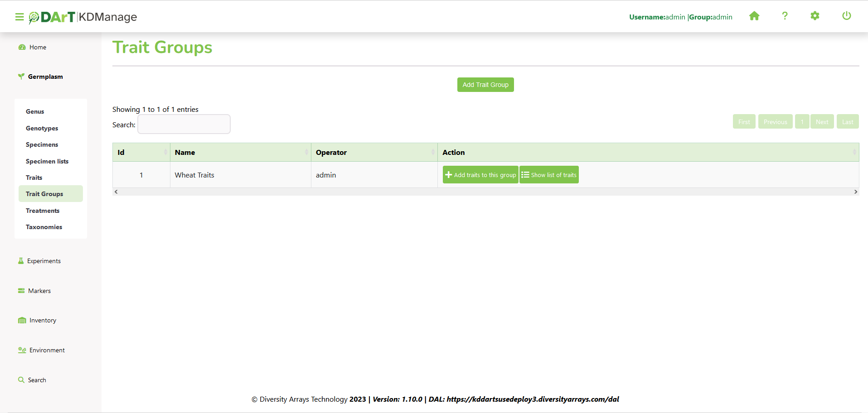Click Add traits to this group

[x=480, y=175]
